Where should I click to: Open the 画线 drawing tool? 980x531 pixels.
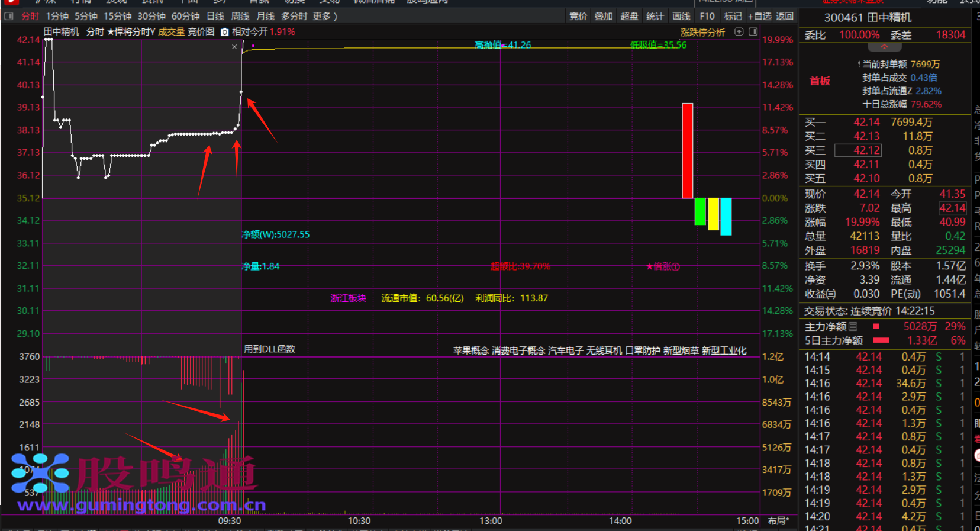click(x=681, y=16)
